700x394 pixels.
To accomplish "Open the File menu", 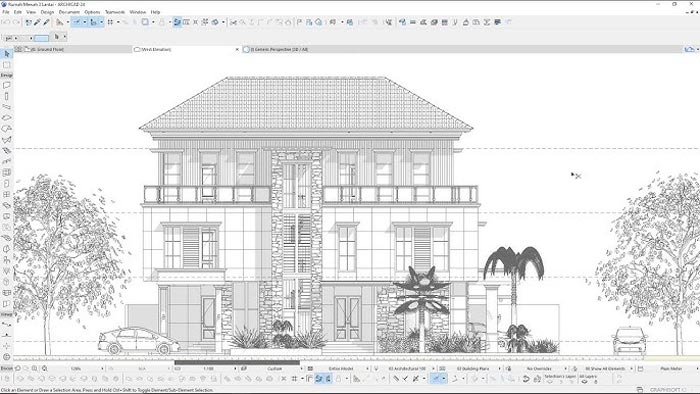I will (6, 12).
